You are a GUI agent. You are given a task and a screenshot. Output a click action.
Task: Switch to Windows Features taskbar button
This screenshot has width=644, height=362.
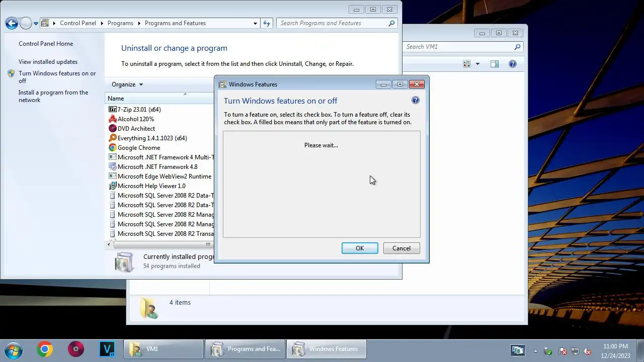327,349
